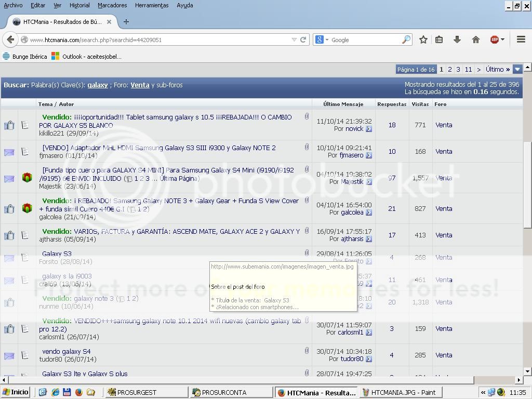
Task: Expand the Google search engine selector
Action: click(x=322, y=39)
